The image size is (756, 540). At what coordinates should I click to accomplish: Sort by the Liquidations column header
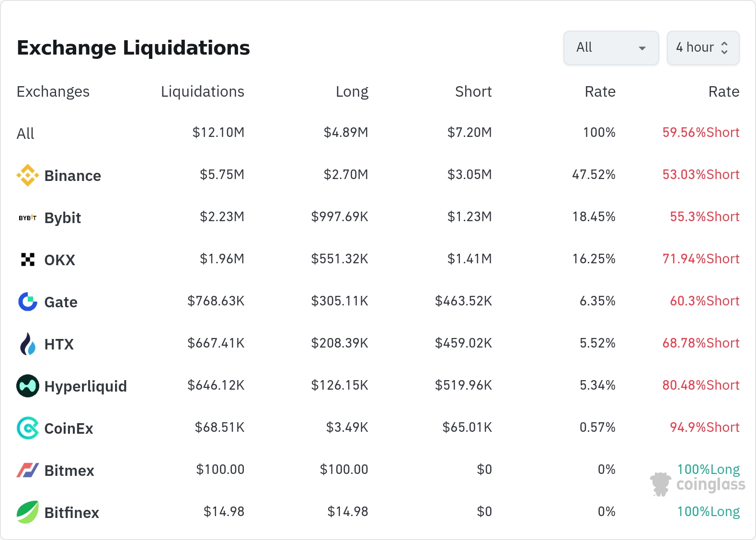(202, 91)
